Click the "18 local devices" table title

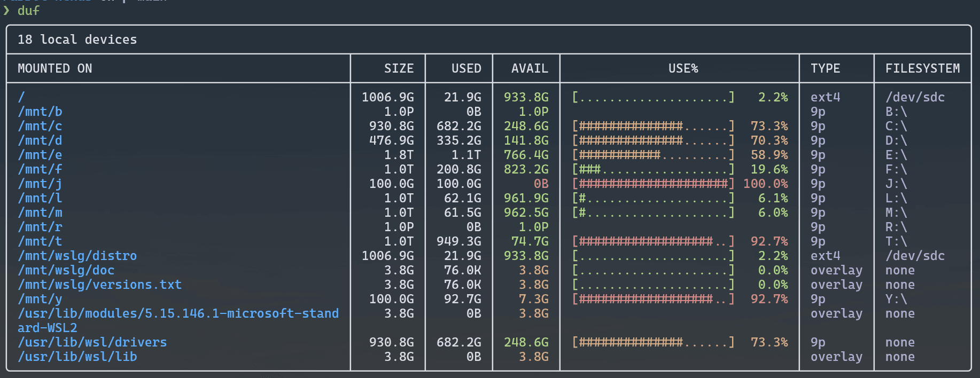coord(77,40)
